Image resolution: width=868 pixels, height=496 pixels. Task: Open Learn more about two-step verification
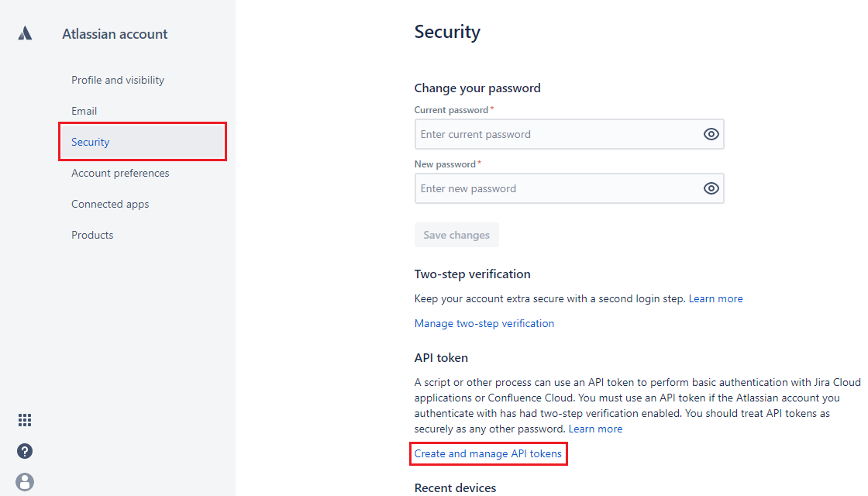click(716, 299)
